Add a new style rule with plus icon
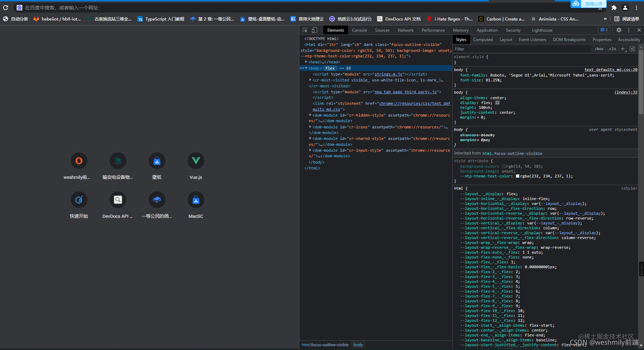644x350 pixels. click(623, 49)
